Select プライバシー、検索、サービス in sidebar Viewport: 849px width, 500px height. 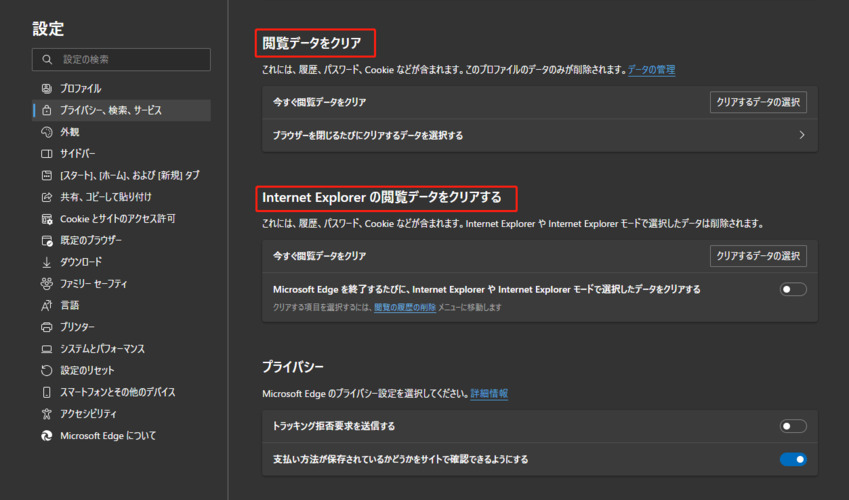pyautogui.click(x=121, y=110)
